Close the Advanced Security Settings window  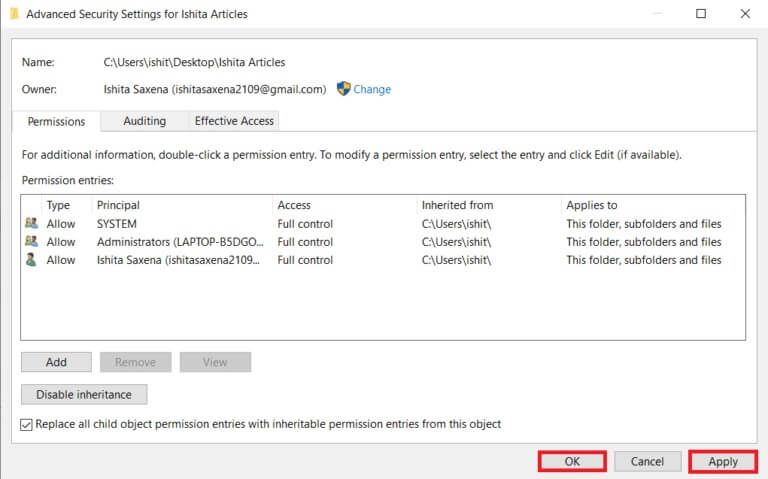coord(745,14)
